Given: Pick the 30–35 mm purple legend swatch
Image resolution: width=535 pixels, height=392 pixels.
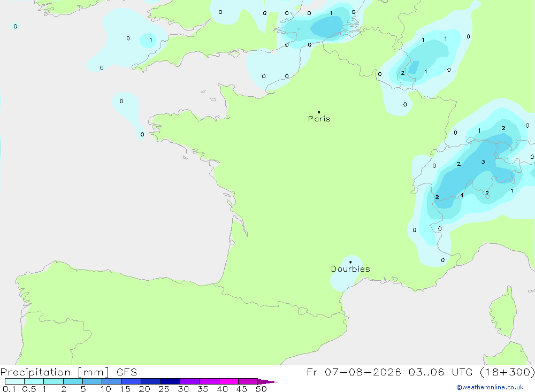Looking at the screenshot, I should coord(190,381).
